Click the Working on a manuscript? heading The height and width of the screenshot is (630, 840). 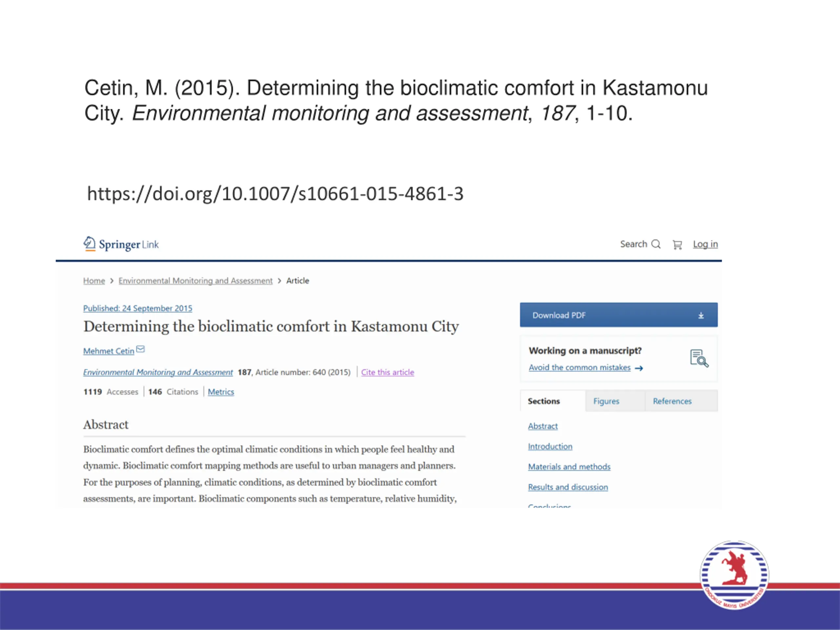click(585, 350)
